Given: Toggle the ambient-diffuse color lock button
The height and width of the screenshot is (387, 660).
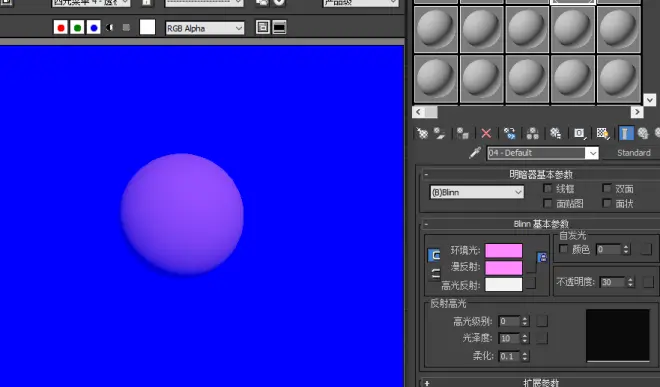Looking at the screenshot, I should [x=434, y=255].
